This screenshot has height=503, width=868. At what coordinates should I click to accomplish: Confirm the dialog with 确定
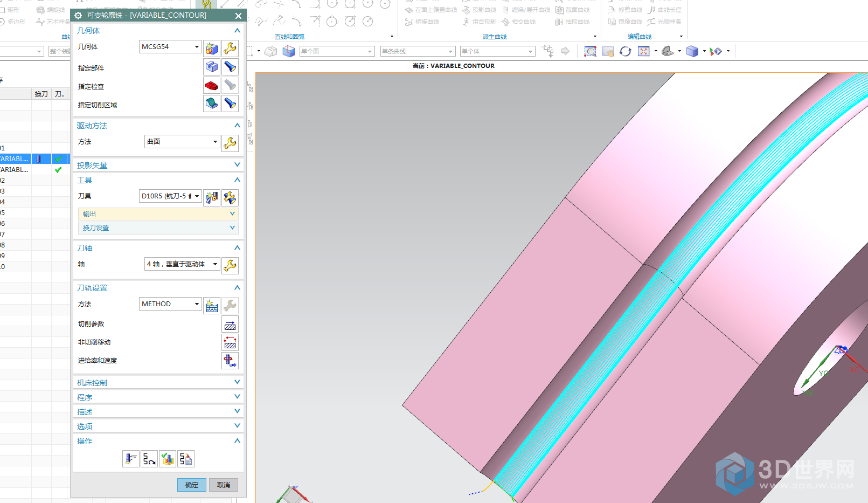point(192,485)
